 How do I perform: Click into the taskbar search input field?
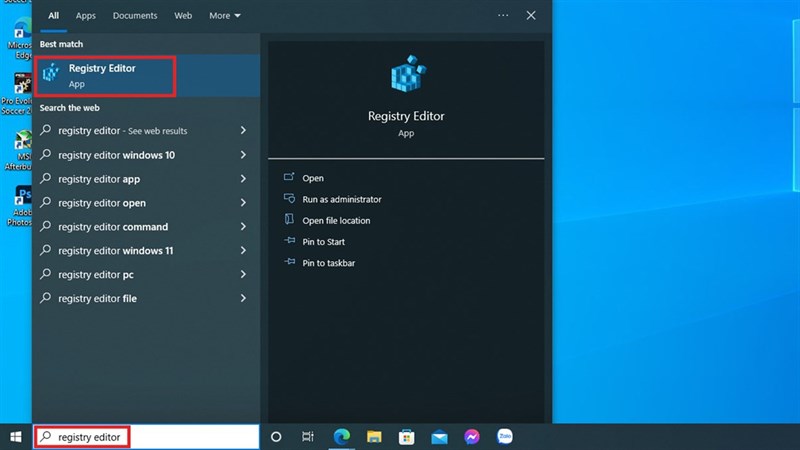[x=147, y=437]
